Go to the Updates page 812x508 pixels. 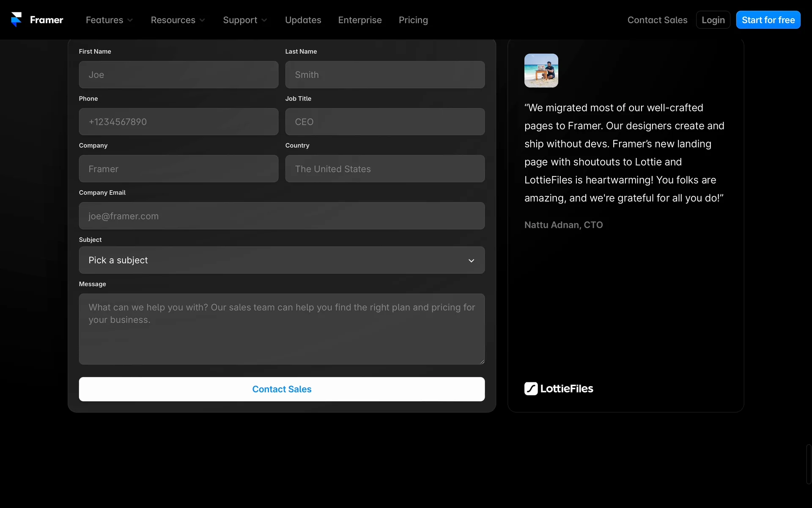point(303,20)
